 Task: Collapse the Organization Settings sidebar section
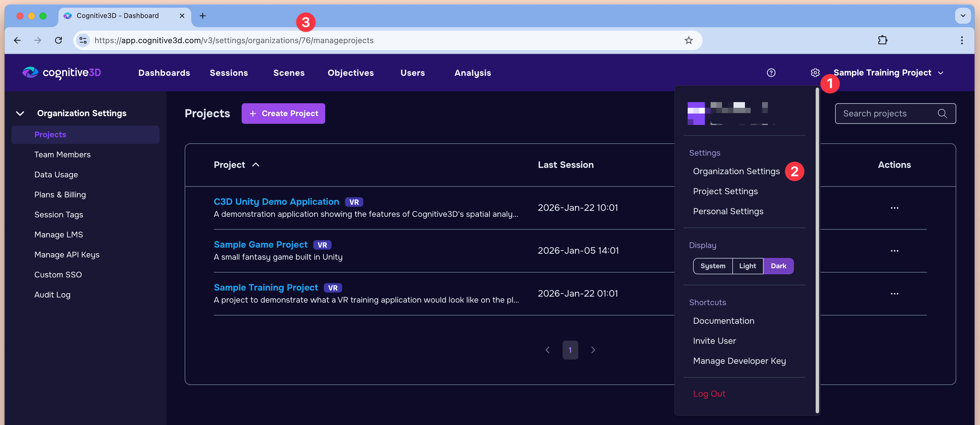click(x=20, y=113)
